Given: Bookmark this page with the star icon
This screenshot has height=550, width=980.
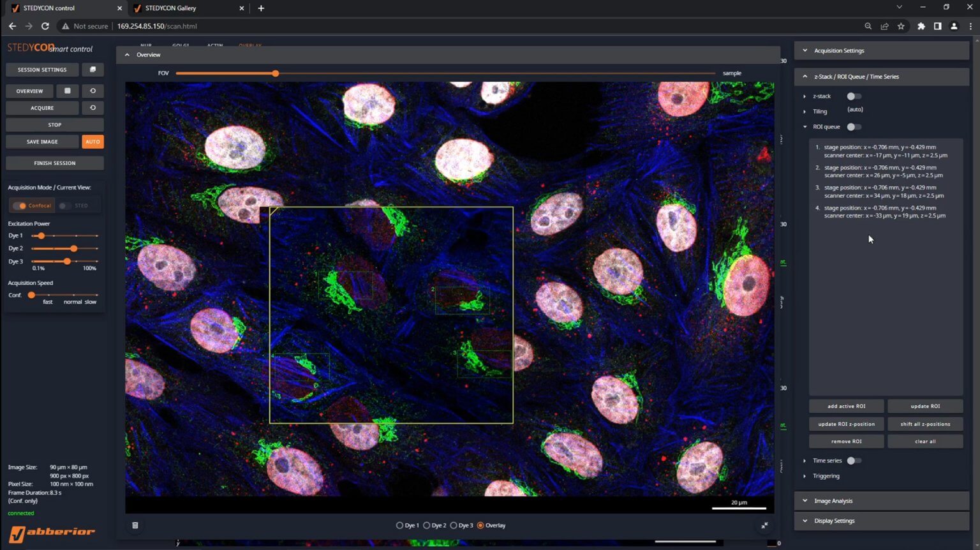Looking at the screenshot, I should click(x=901, y=26).
